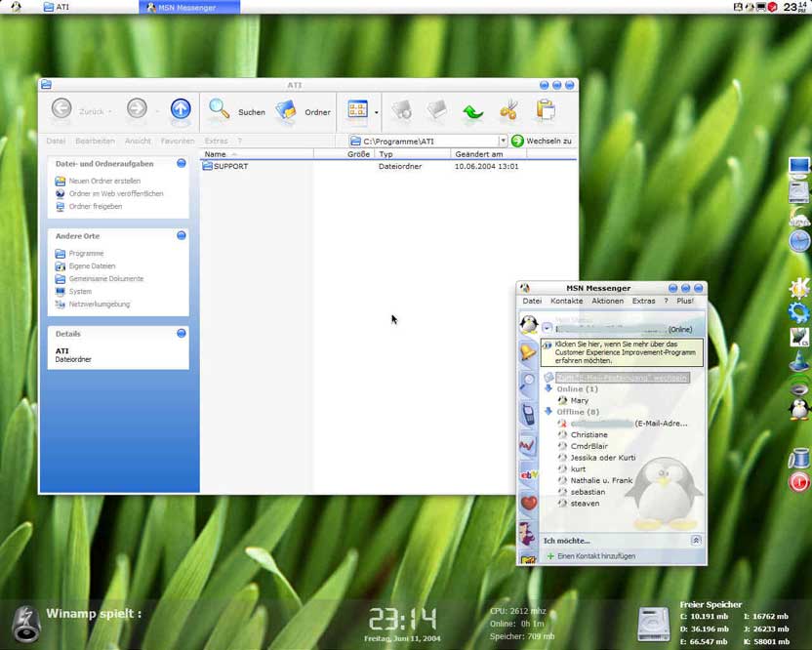
Task: Click the Photoshop CS feather icon in dock
Action: [799, 337]
